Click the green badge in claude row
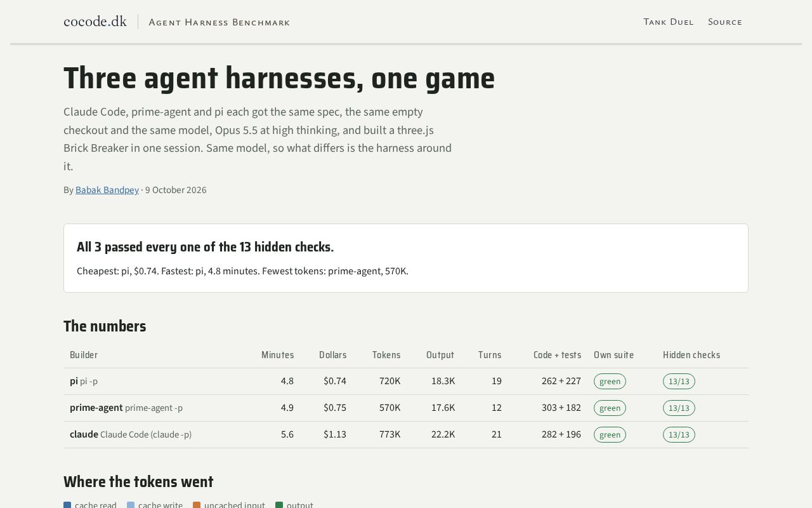Screen dimensions: 812x508 click(x=610, y=434)
